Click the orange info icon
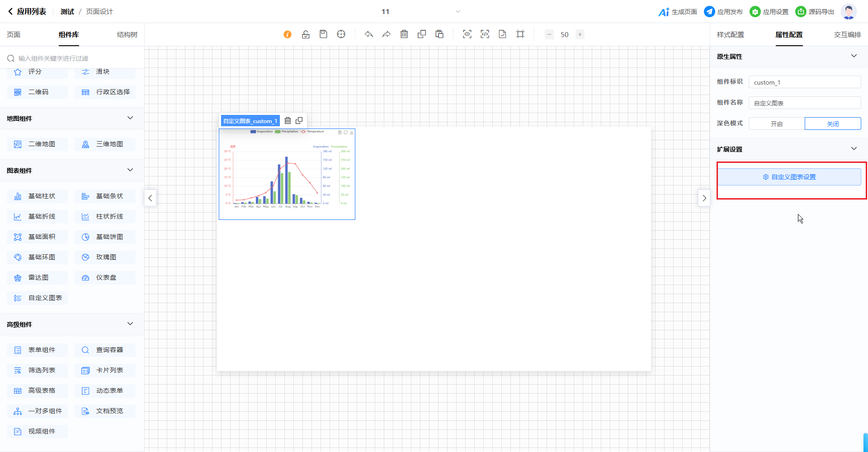This screenshot has height=452, width=868. [288, 34]
